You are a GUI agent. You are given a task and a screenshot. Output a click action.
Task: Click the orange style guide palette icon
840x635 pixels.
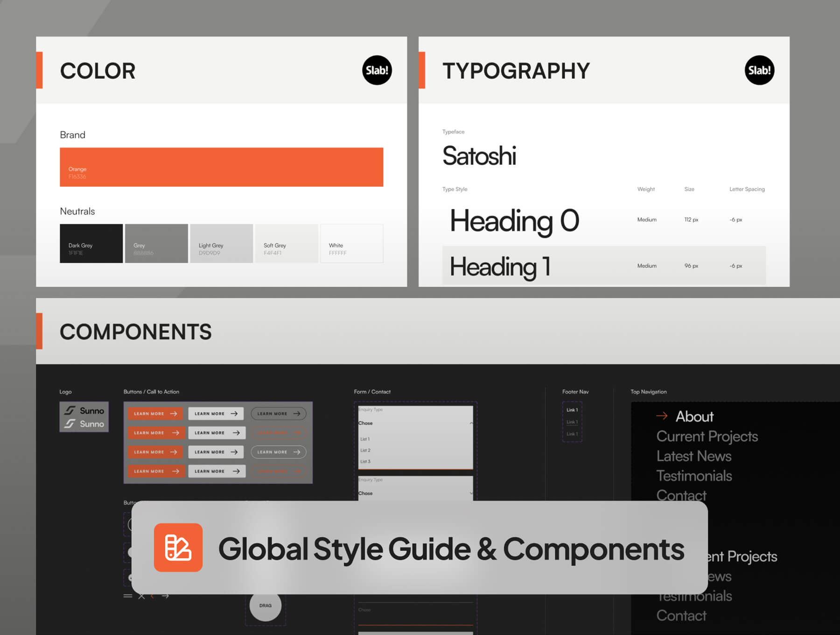tap(178, 547)
